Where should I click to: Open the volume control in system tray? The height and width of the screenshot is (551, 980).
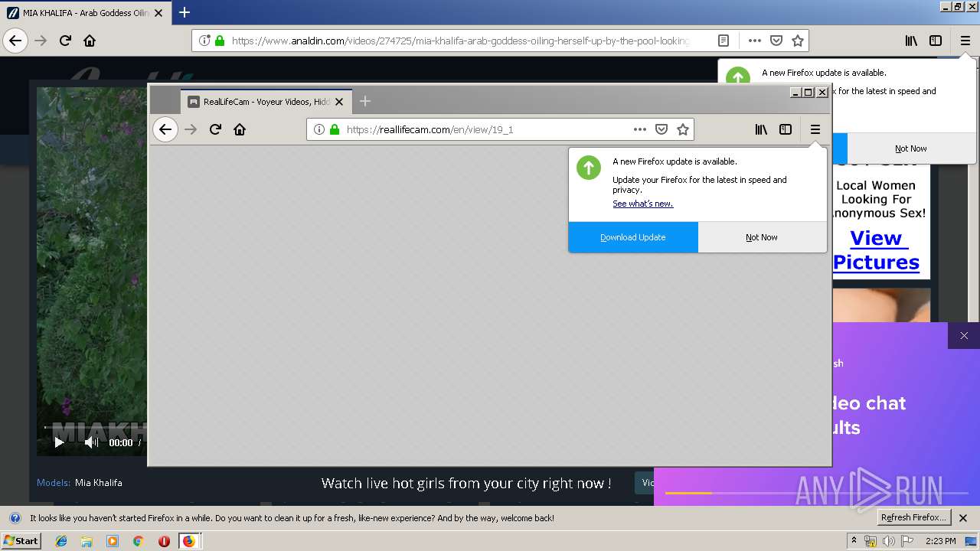tap(889, 541)
